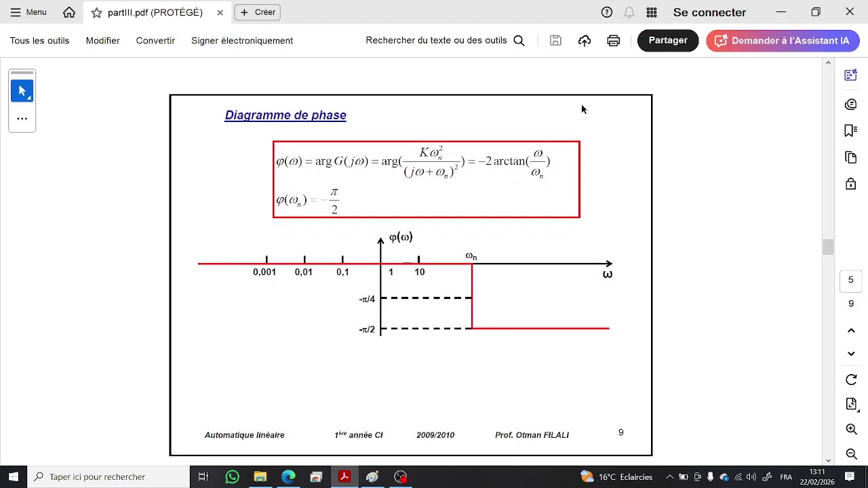
Task: Open Microsoft Edge from the taskbar
Action: [288, 476]
